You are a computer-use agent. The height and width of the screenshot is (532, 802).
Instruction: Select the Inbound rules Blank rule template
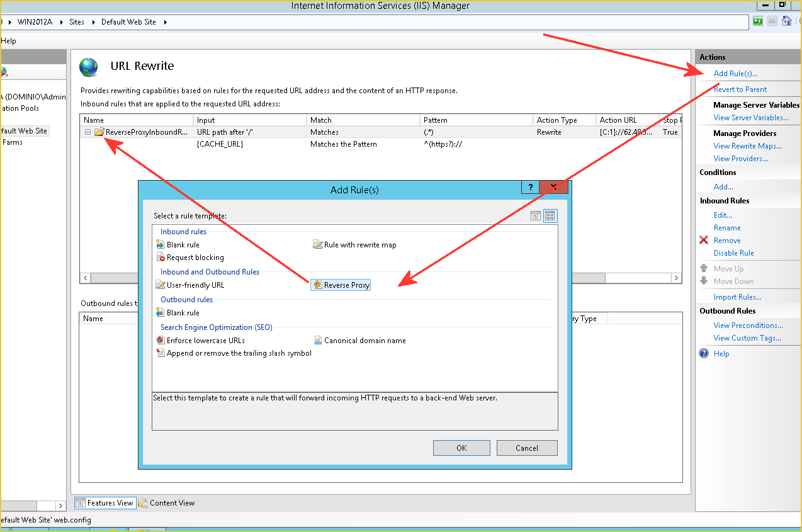pos(178,245)
